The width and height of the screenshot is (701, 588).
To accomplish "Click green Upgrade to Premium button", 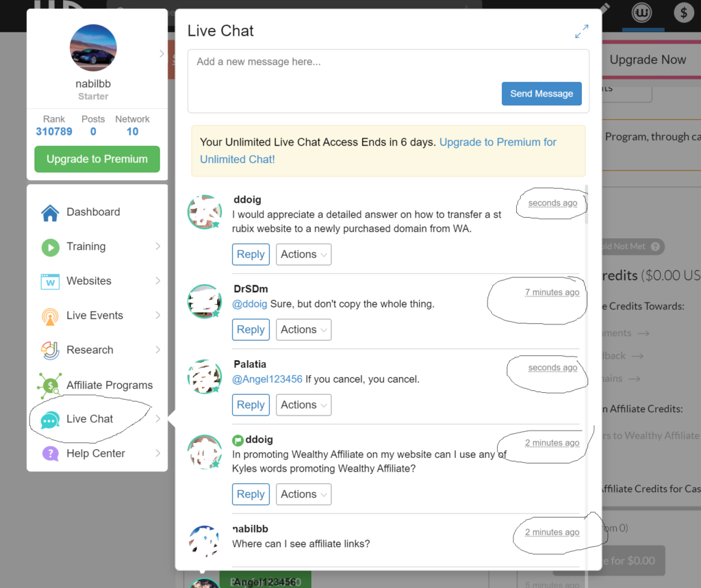I will pos(97,159).
